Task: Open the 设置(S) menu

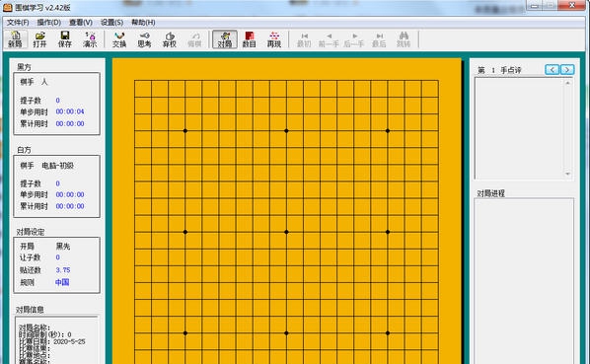Action: (111, 23)
